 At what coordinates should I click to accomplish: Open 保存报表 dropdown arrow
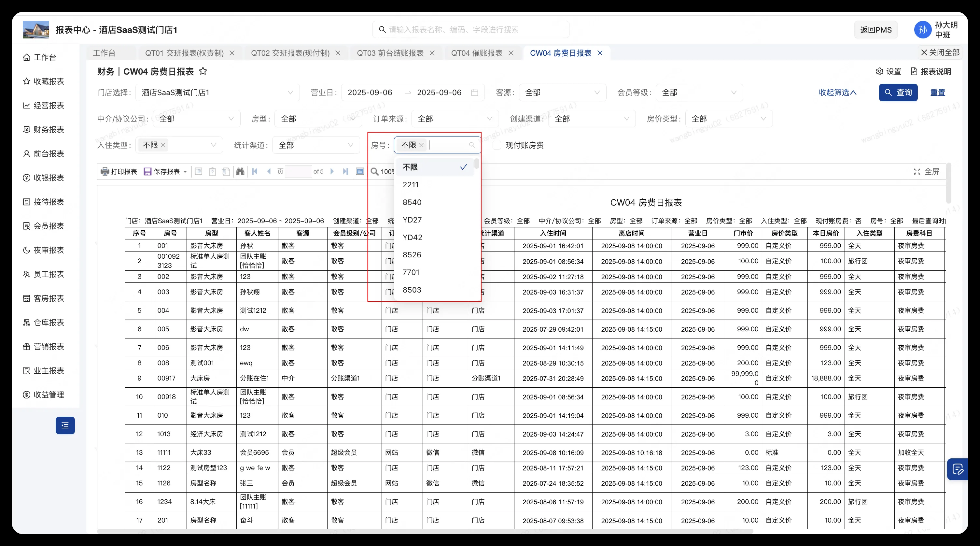(x=185, y=172)
